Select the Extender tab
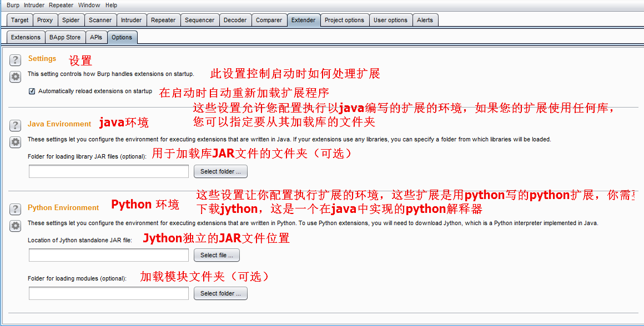Viewport: 644px width, 326px height. 304,20
